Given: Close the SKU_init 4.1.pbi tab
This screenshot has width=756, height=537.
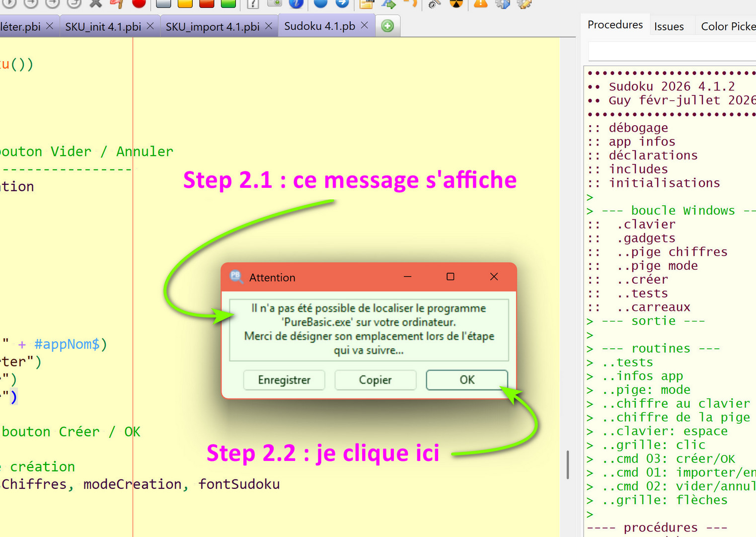Looking at the screenshot, I should point(150,26).
